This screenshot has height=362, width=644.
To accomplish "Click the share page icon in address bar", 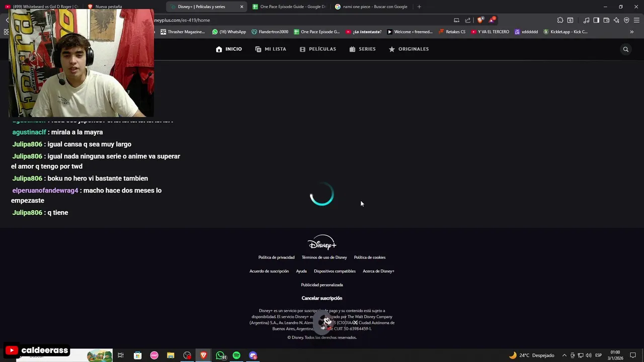I will [x=468, y=20].
